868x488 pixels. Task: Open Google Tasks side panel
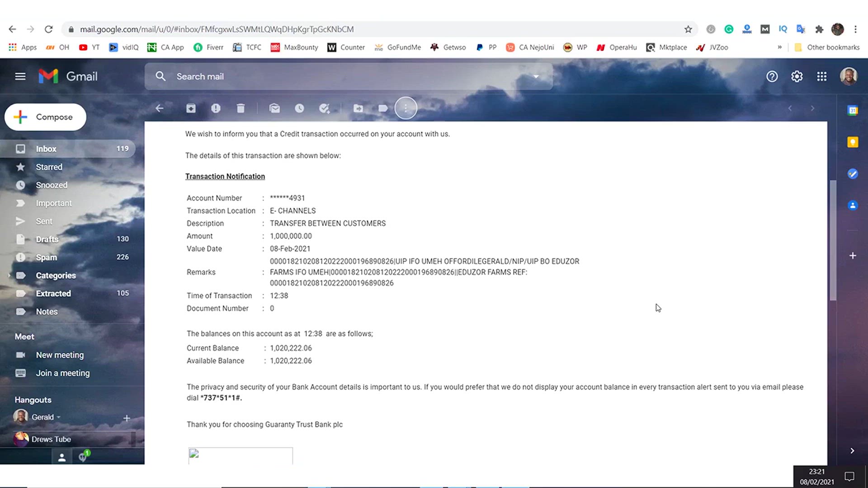(x=852, y=174)
